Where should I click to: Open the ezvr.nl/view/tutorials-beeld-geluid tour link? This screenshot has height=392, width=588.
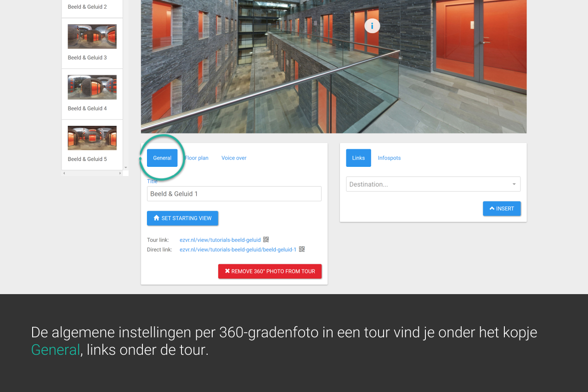(x=220, y=240)
